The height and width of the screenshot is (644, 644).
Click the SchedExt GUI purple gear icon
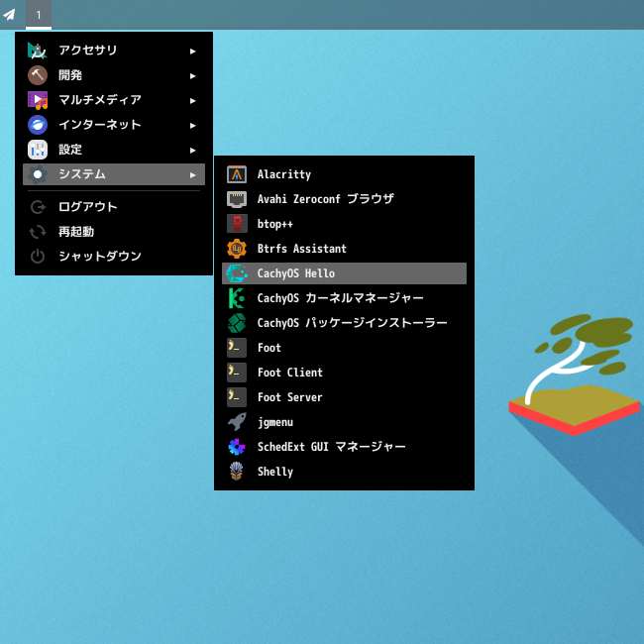point(237,447)
